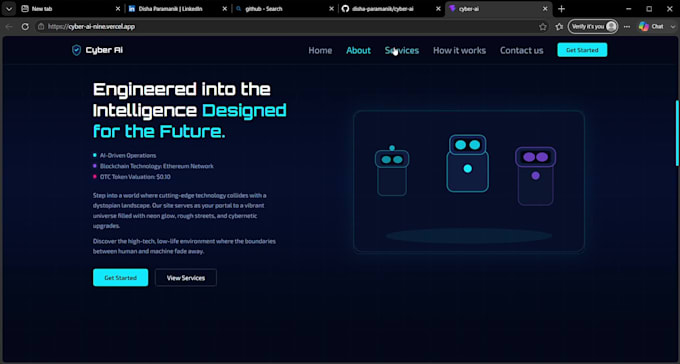Click the Designed for the Future heading

point(190,121)
